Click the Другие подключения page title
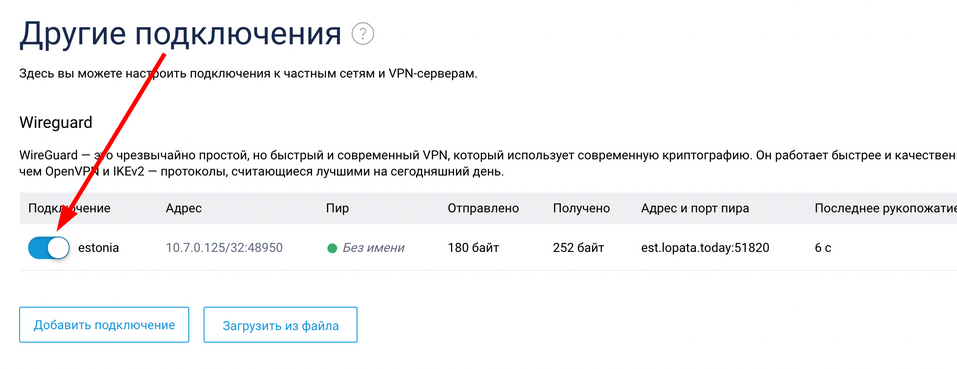 point(180,34)
